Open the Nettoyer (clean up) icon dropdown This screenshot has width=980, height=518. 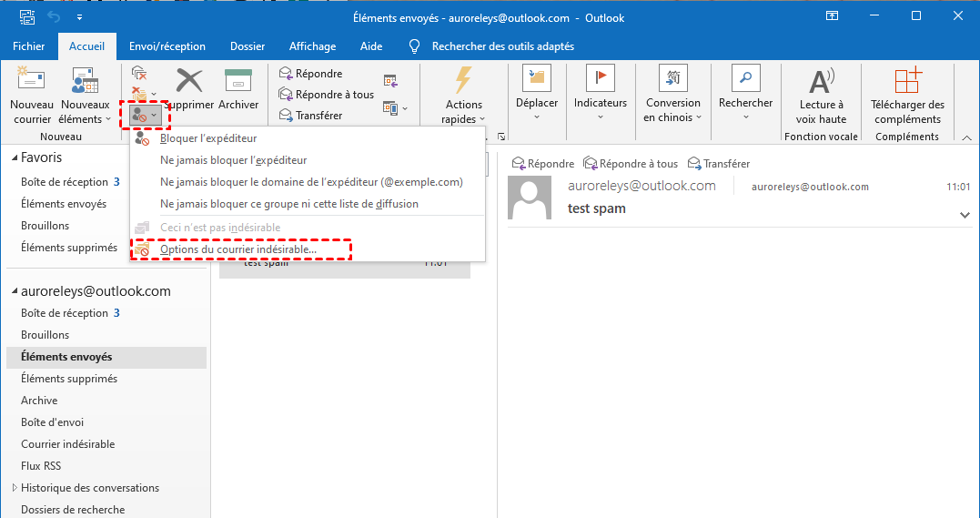[x=144, y=95]
